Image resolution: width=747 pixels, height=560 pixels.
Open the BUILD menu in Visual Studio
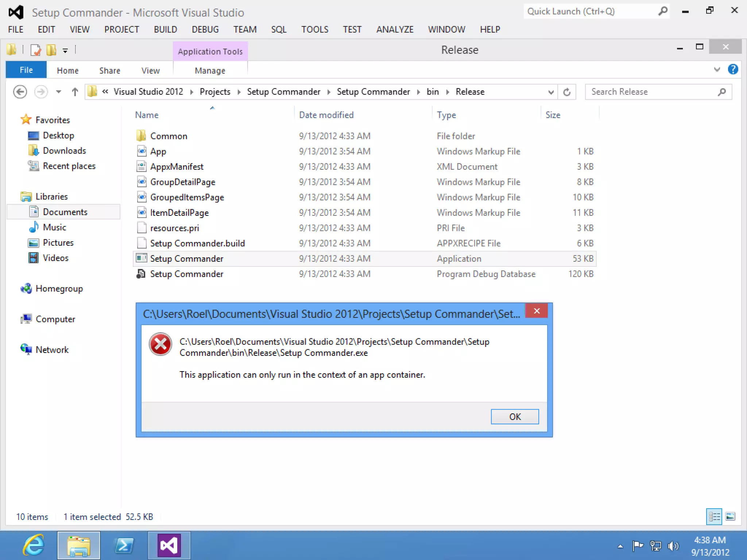point(165,30)
